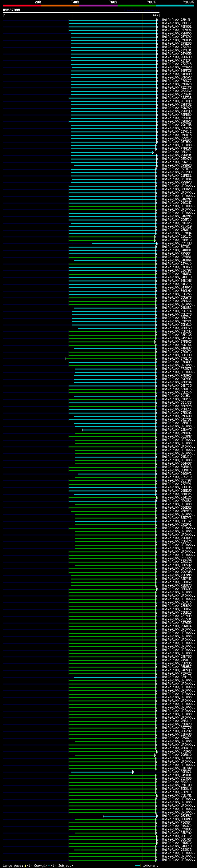The image size is (197, 868).
Task: Select hit label UniRef100_O16797
Action: click(177, 271)
